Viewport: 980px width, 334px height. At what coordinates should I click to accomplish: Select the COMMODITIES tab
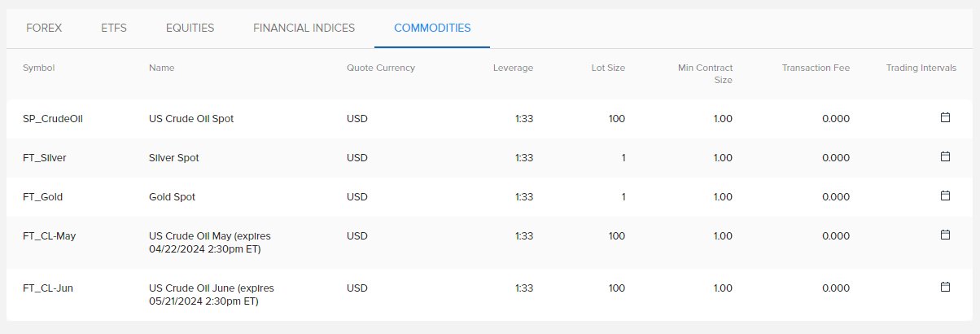pos(432,28)
